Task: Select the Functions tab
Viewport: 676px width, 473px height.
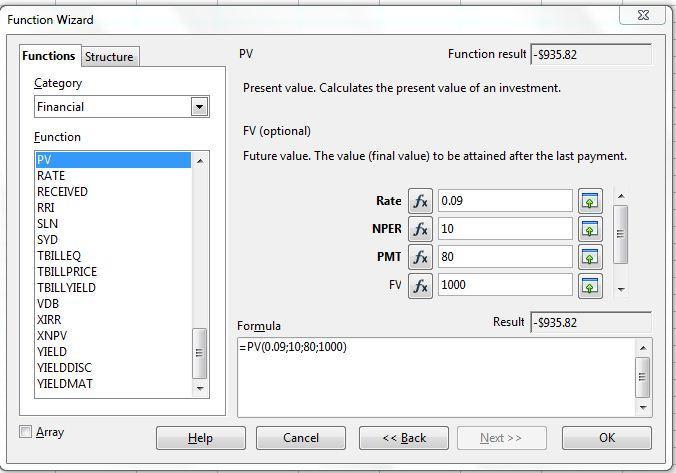Action: pos(49,56)
